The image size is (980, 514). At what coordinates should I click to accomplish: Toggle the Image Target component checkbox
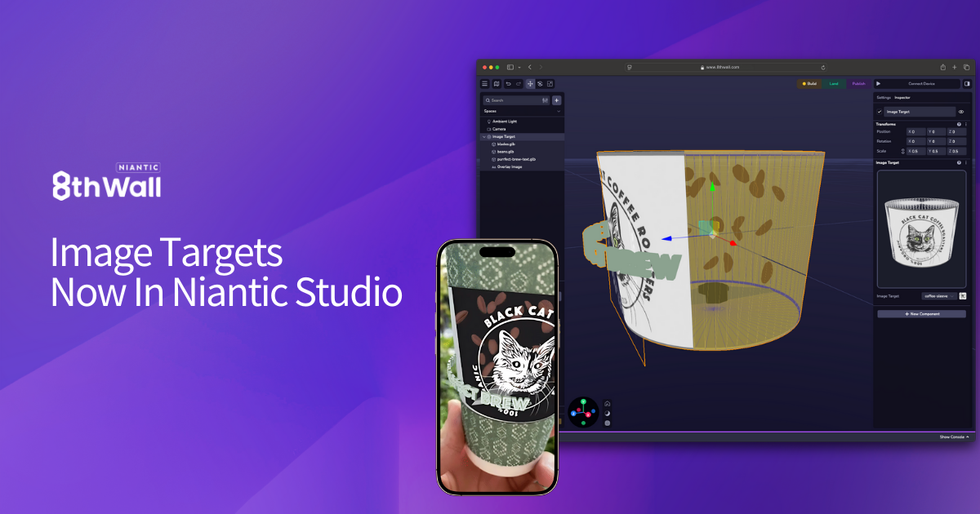click(879, 112)
